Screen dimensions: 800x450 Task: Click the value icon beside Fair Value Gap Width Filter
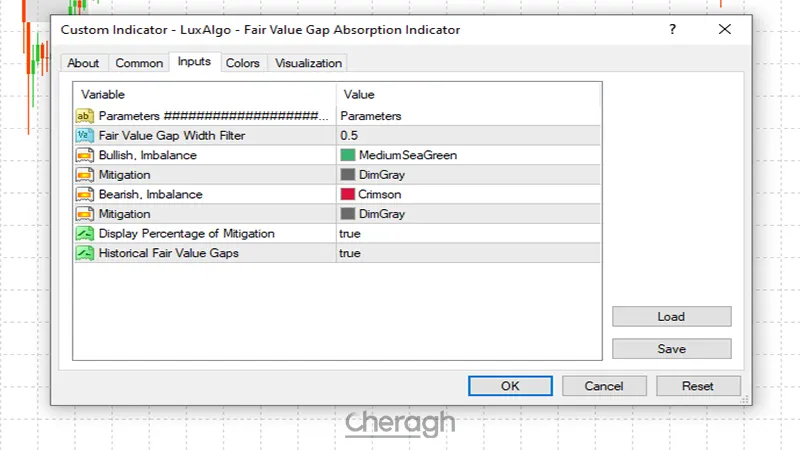click(85, 135)
